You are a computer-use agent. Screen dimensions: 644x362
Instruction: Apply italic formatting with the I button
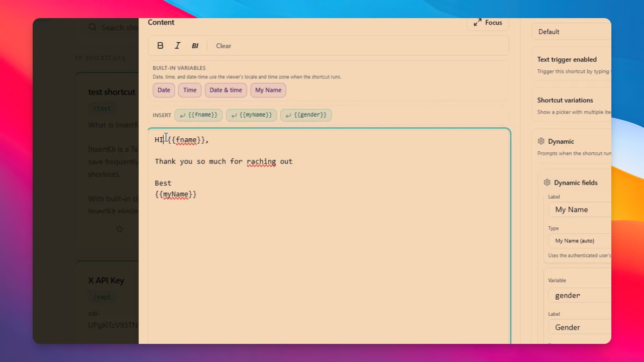point(177,46)
